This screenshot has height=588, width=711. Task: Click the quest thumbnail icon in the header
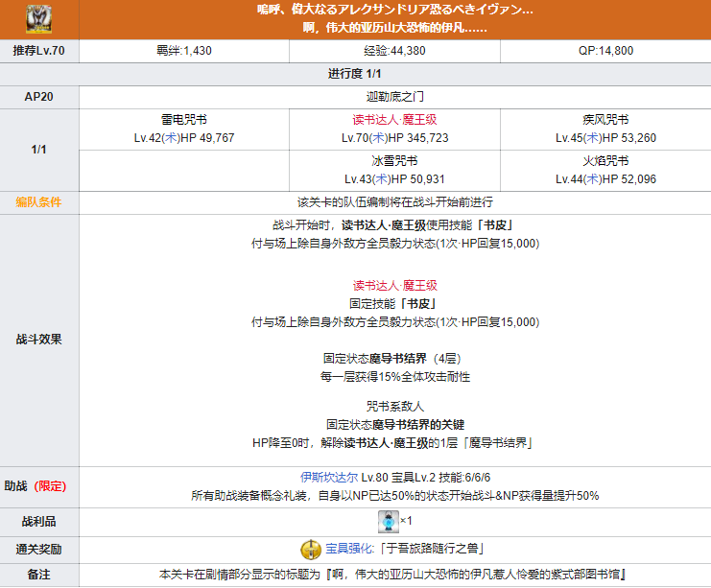point(39,19)
